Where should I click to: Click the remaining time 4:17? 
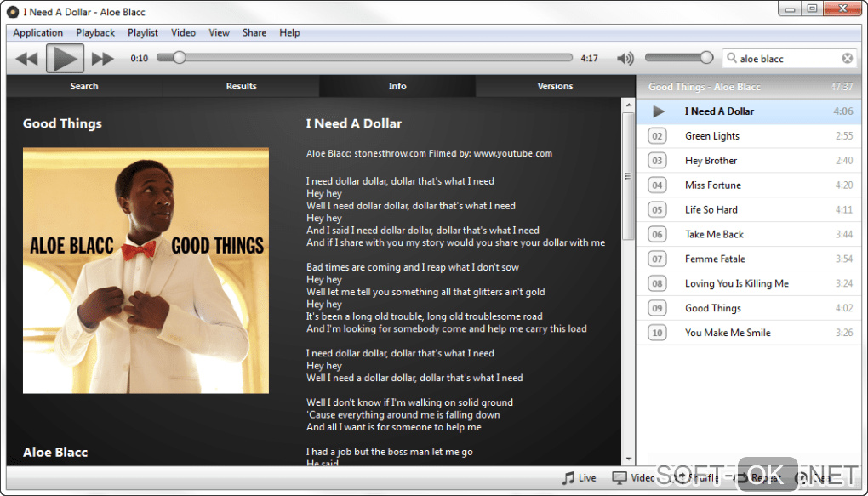click(x=589, y=58)
